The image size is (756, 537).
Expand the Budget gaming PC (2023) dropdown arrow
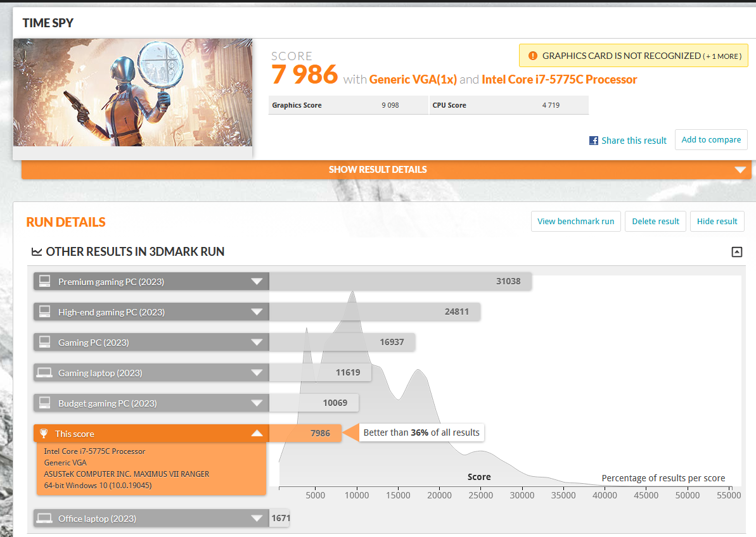coord(257,403)
